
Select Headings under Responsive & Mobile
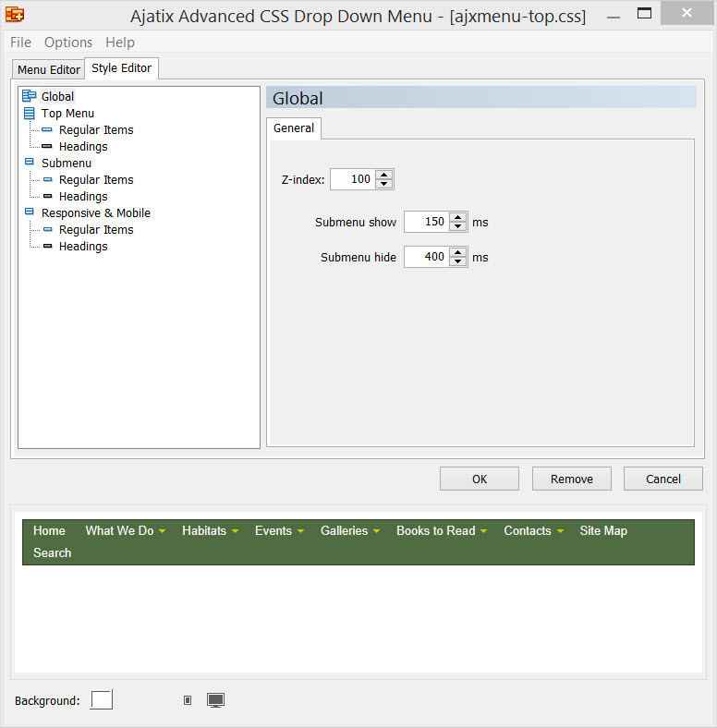pos(83,247)
